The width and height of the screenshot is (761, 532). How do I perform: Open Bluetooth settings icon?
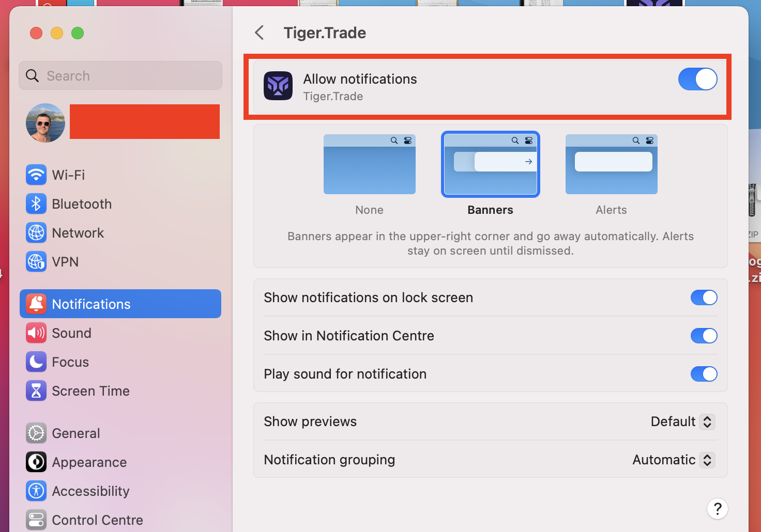36,204
